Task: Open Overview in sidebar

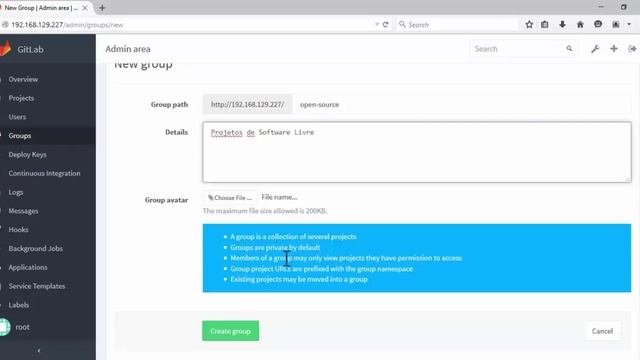Action: [23, 79]
